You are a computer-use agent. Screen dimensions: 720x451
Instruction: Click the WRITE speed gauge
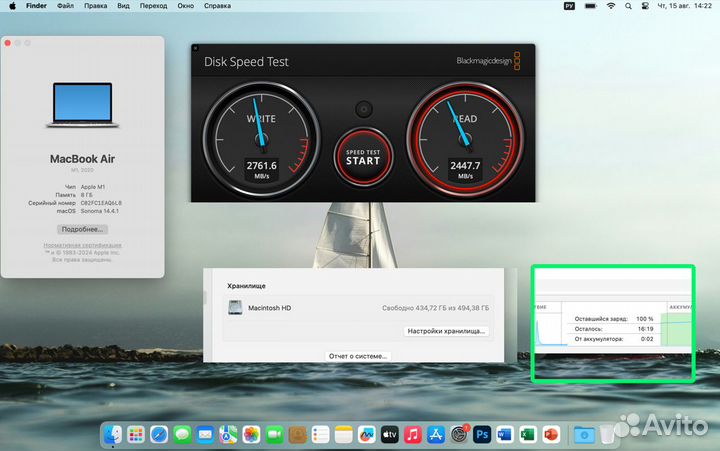pyautogui.click(x=261, y=140)
